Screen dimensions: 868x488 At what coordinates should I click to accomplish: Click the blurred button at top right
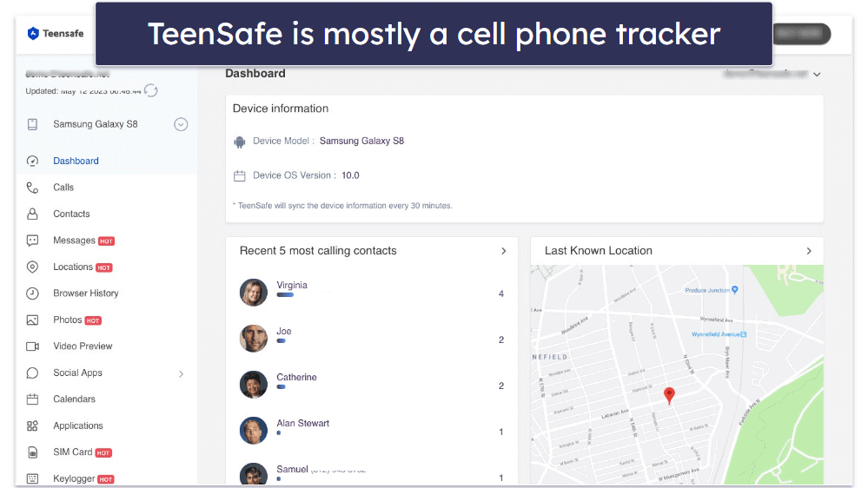(x=801, y=34)
